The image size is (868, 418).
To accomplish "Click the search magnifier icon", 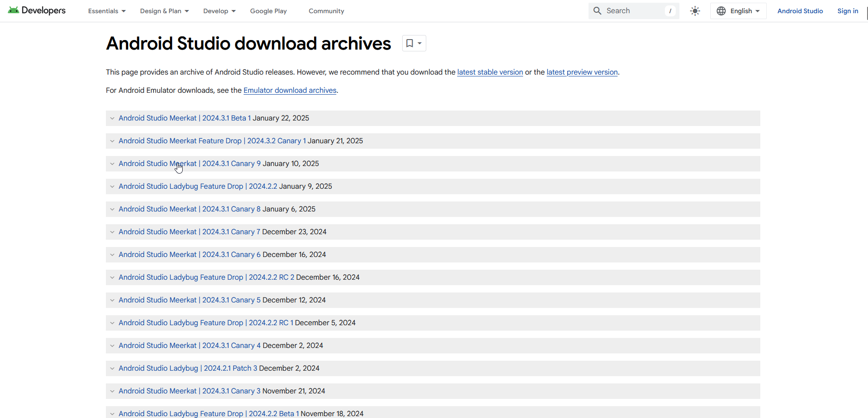I will [x=597, y=11].
